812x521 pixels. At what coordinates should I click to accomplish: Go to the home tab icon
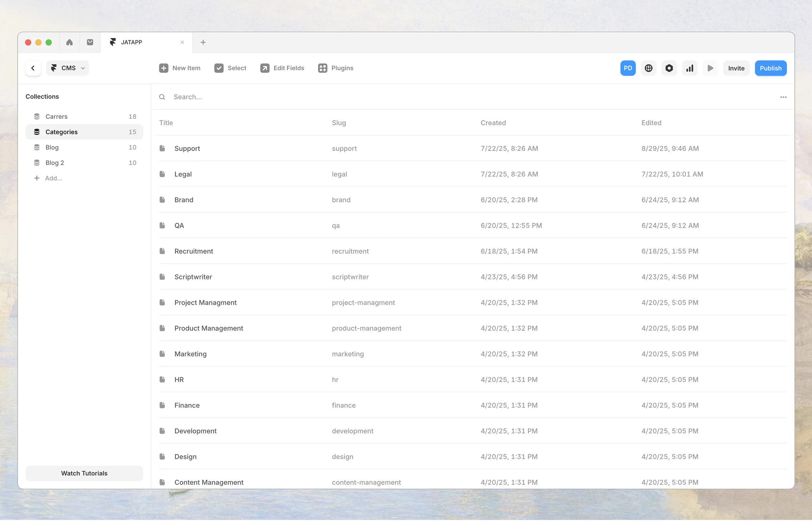[69, 42]
